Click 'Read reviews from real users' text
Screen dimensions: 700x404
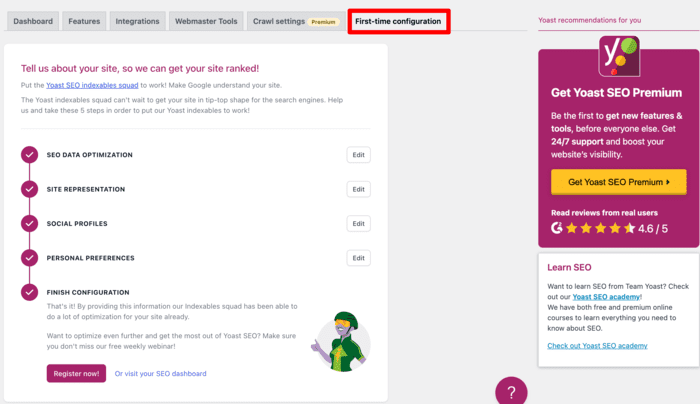click(x=604, y=213)
